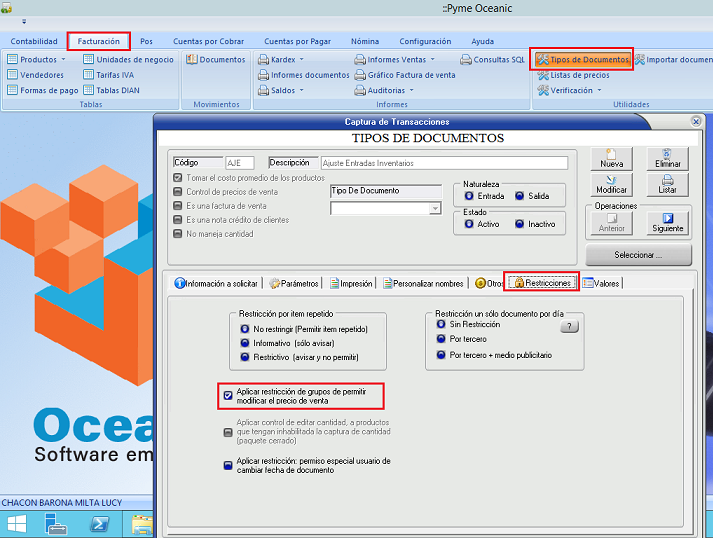Screen dimensions: 713x538
Task: Switch to the Cuentas por Cobrar ribbon tab
Action: pos(207,41)
